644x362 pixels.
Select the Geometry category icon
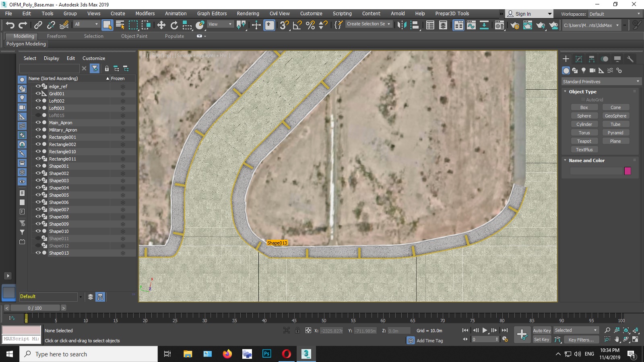tap(566, 70)
